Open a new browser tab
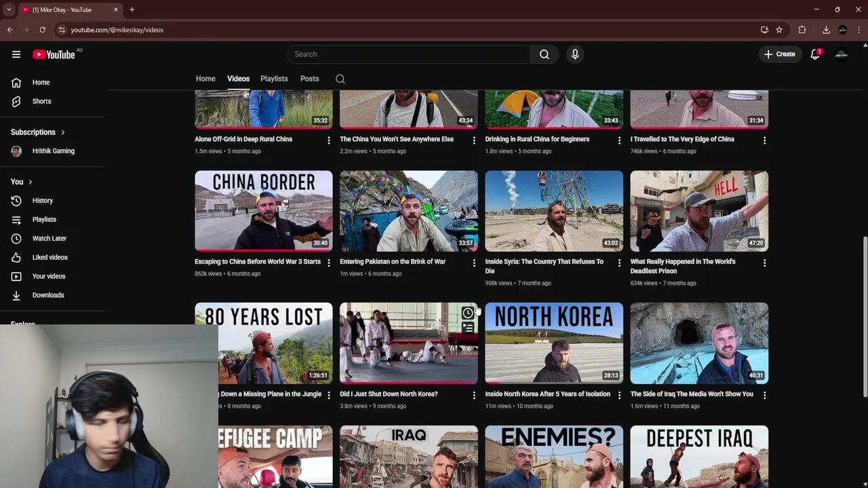868x488 pixels. pyautogui.click(x=132, y=9)
